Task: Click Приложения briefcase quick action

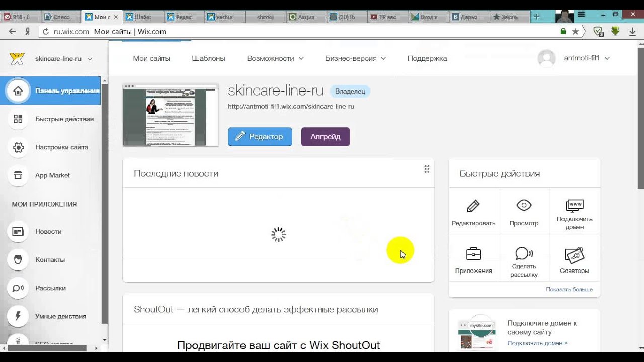Action: [473, 259]
